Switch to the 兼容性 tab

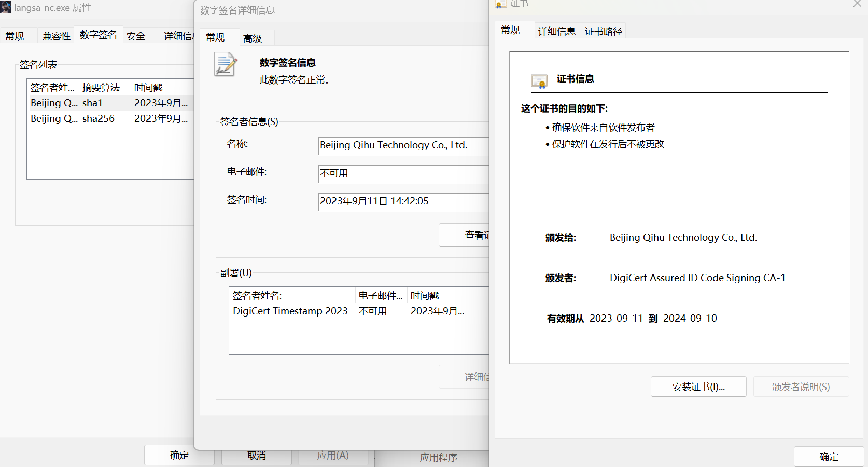tap(56, 36)
